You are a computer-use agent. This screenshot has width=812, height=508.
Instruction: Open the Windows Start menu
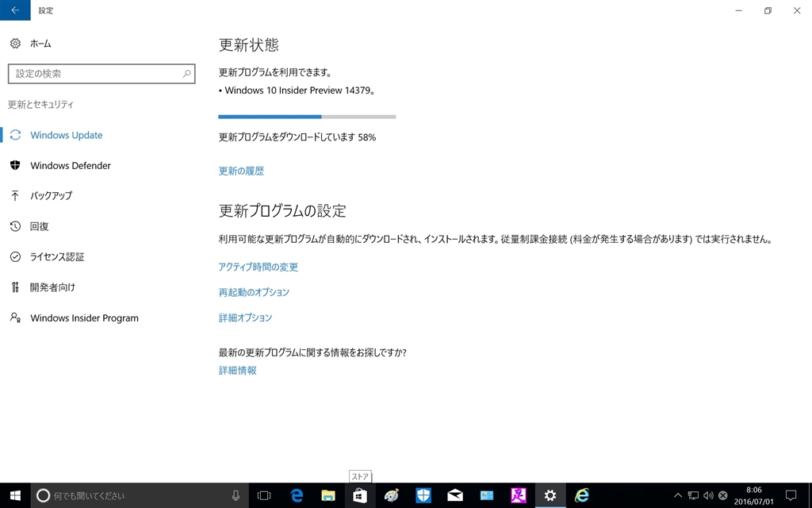point(15,495)
